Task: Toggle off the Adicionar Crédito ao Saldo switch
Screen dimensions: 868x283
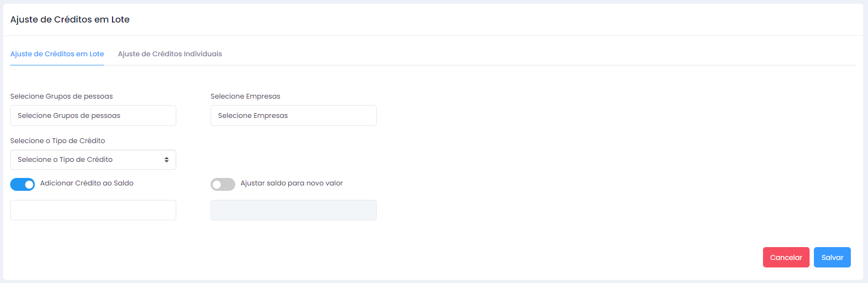Action: point(23,184)
